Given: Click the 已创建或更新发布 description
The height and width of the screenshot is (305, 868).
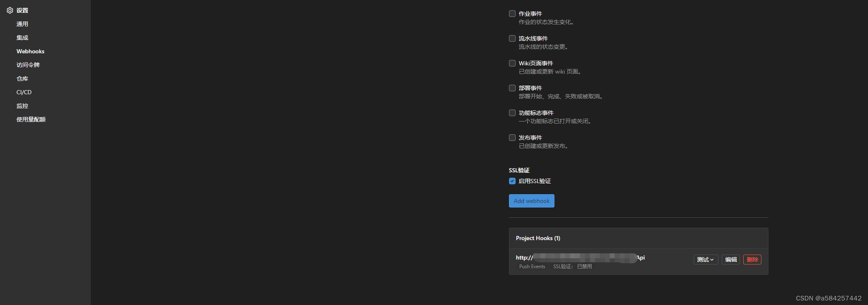Looking at the screenshot, I should tap(543, 146).
